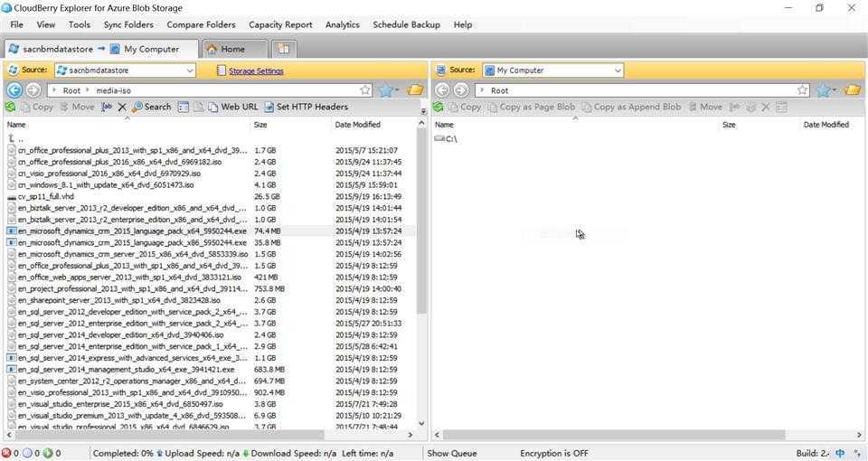Click Copy as Append Blob
Viewport: 868px width, 461px height.
pos(632,107)
